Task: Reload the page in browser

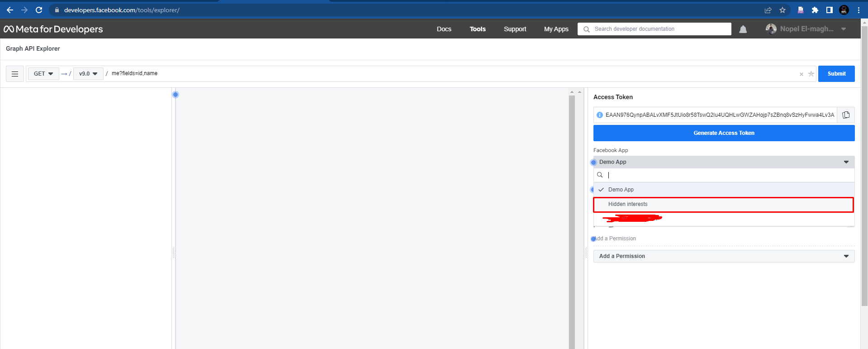Action: coord(39,10)
